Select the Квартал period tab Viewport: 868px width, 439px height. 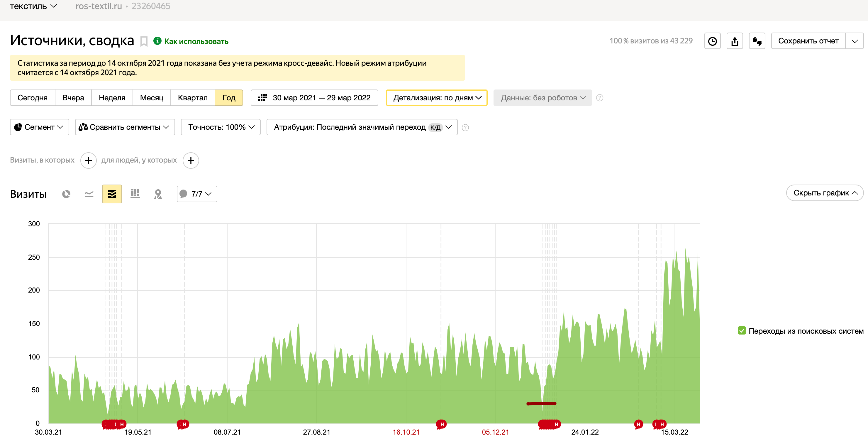192,98
